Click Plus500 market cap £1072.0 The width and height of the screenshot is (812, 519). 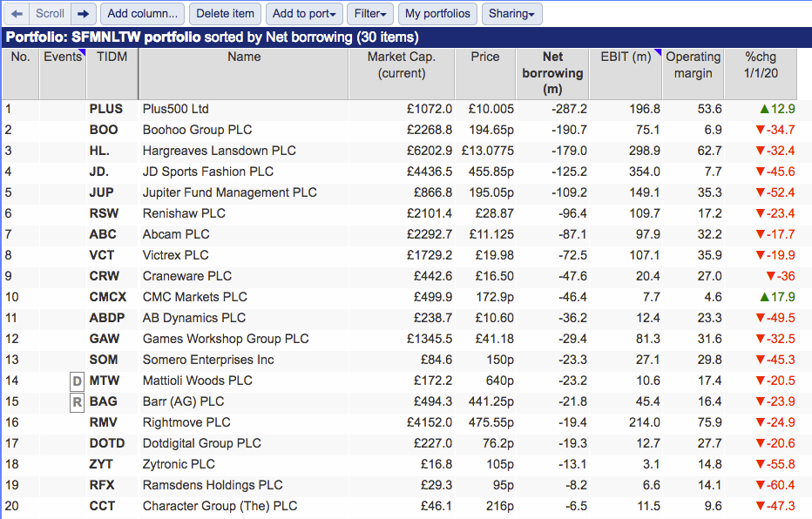[x=430, y=109]
